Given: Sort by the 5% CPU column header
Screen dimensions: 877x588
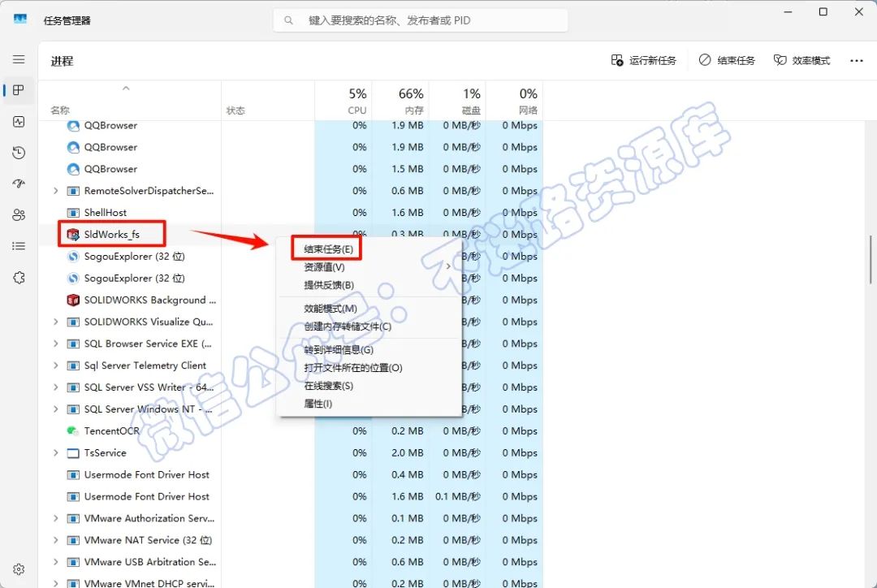Looking at the screenshot, I should [x=343, y=101].
